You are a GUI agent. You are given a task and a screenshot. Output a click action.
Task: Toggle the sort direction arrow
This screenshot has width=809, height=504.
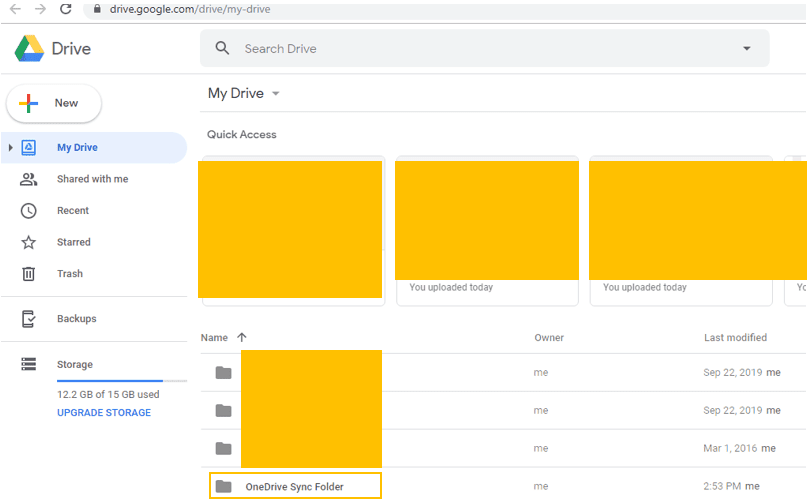pyautogui.click(x=241, y=337)
